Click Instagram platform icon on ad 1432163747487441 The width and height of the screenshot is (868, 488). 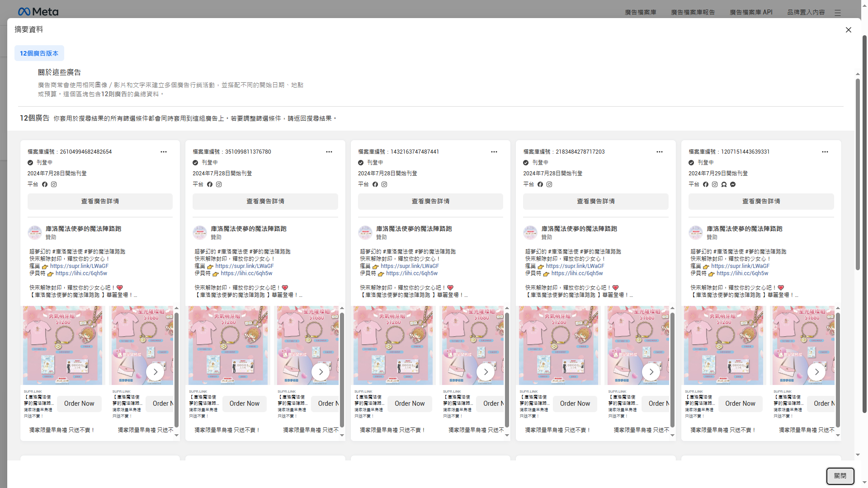(384, 184)
